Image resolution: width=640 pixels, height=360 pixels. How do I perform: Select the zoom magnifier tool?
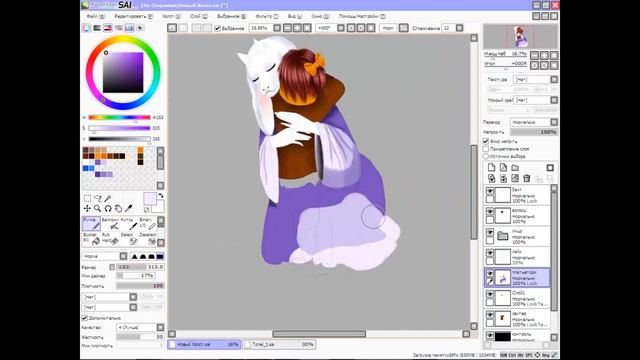98,209
